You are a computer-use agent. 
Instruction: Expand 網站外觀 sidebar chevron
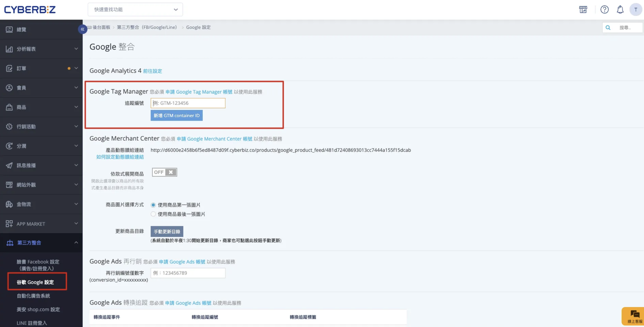click(x=76, y=185)
